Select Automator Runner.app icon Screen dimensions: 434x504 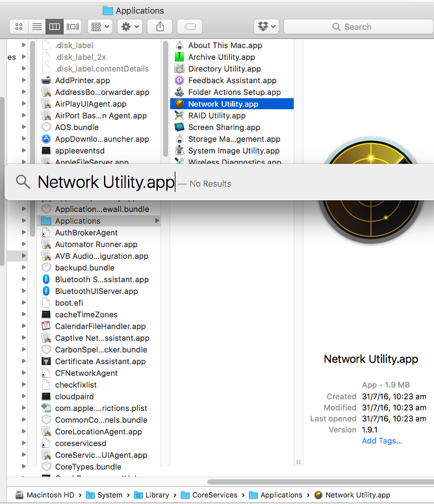46,245
